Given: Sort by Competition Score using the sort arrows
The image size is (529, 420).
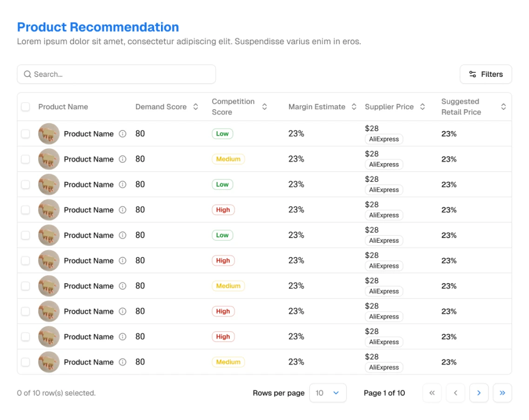Looking at the screenshot, I should point(264,107).
